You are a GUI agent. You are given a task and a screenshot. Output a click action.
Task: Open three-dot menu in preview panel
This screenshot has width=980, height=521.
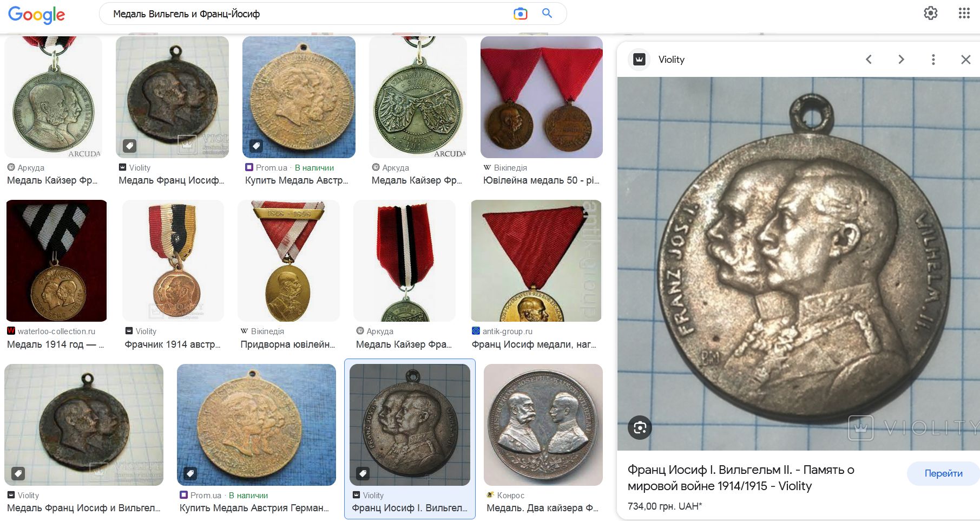(933, 60)
